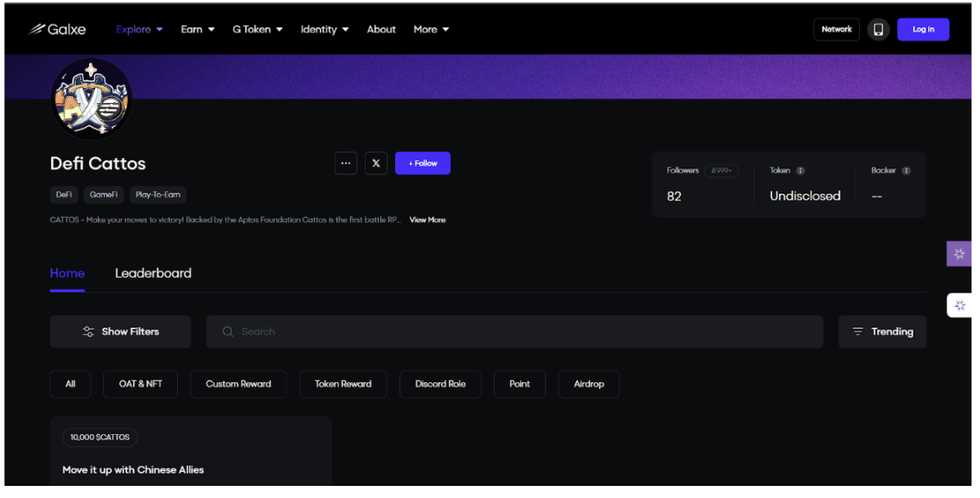Expand the Explore dropdown menu

[139, 29]
